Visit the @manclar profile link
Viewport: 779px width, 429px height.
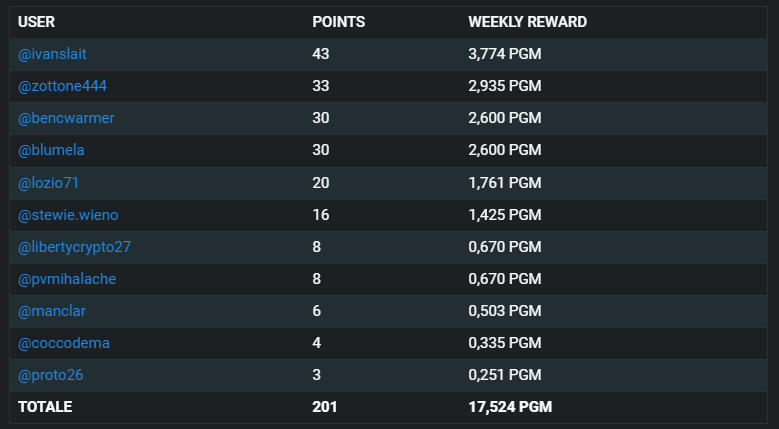(52, 311)
